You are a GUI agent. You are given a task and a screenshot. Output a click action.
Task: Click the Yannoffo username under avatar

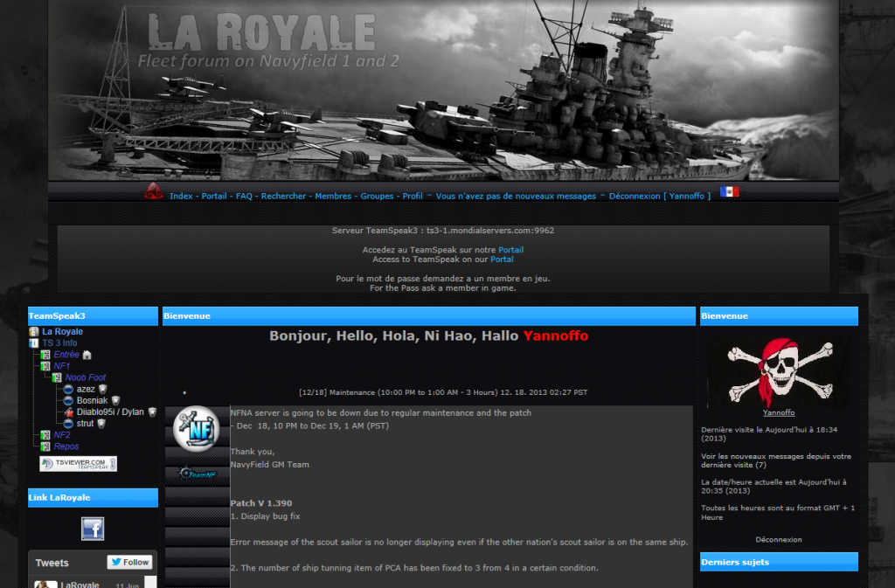coord(779,412)
